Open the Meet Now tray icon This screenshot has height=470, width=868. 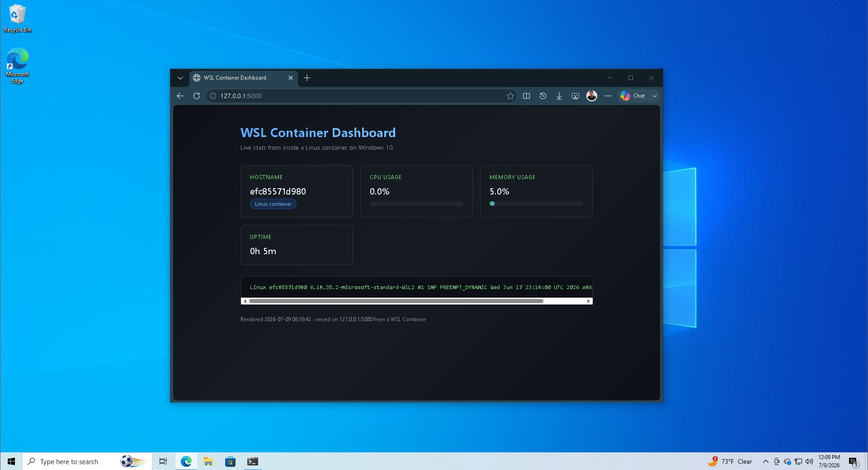(777, 461)
